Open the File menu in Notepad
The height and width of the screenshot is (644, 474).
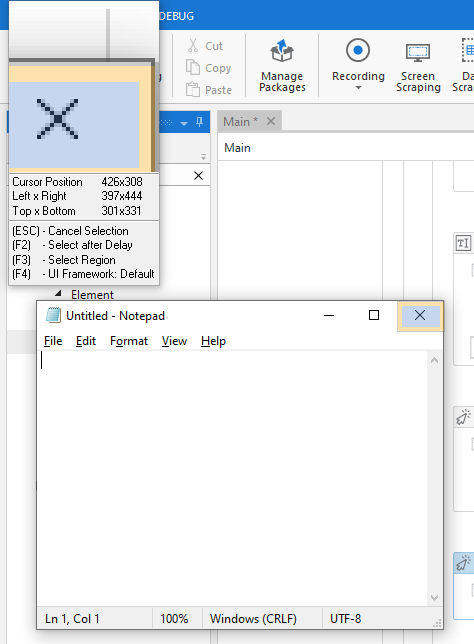53,341
